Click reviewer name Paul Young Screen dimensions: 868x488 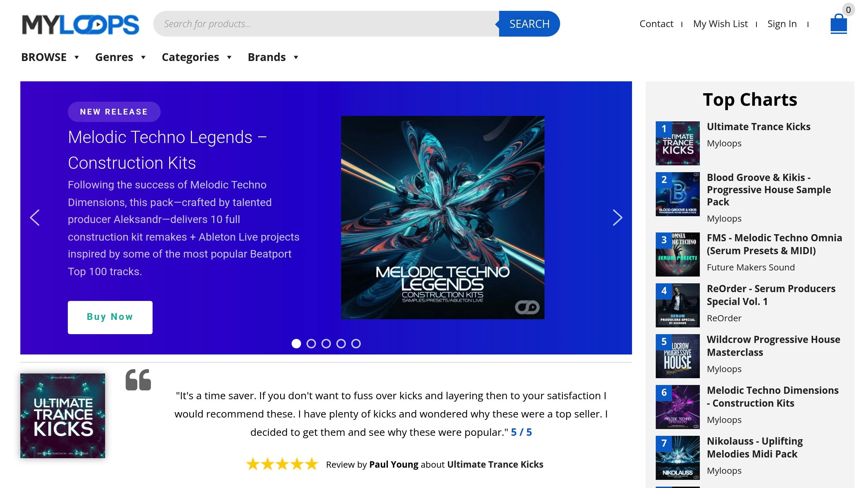pyautogui.click(x=394, y=464)
